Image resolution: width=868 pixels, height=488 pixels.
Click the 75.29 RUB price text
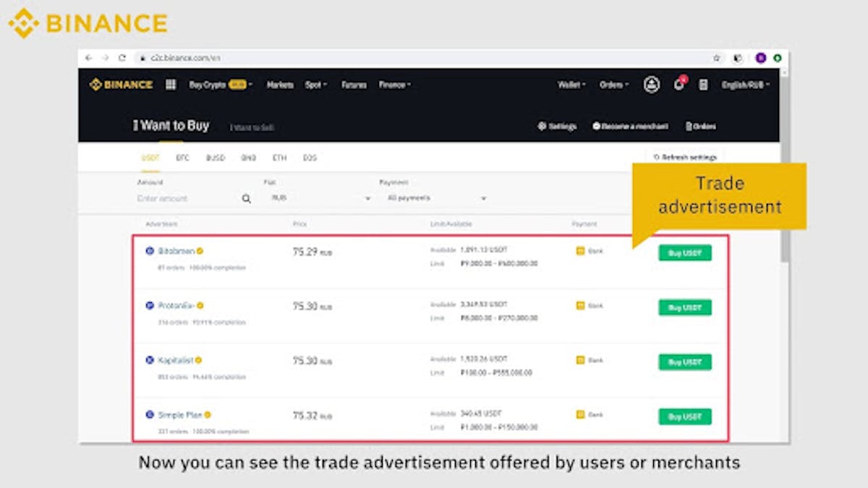[312, 252]
